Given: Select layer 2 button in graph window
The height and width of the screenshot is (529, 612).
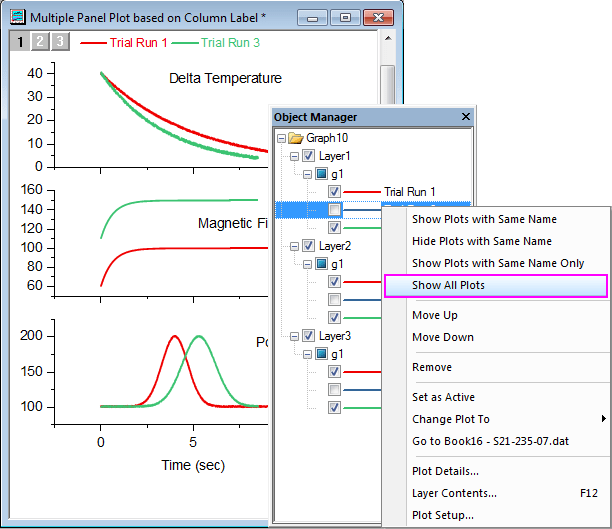Looking at the screenshot, I should pyautogui.click(x=40, y=41).
